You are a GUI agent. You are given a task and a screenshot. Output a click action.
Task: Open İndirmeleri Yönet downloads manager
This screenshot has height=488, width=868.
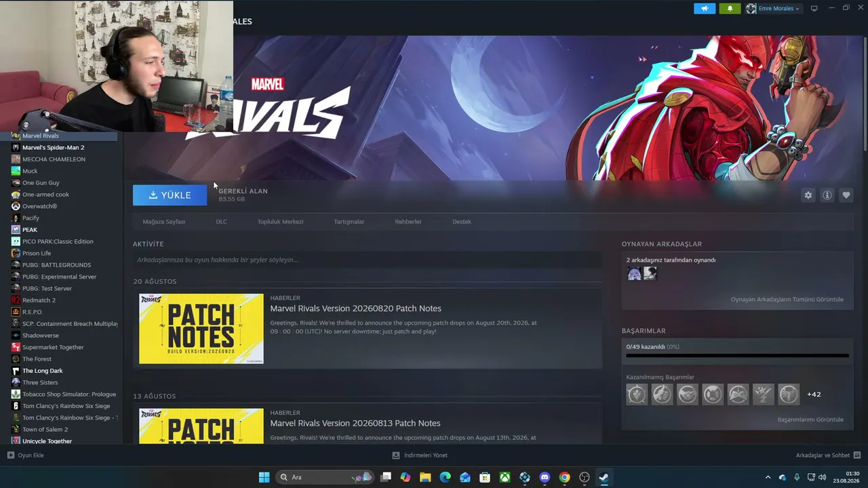pyautogui.click(x=426, y=455)
